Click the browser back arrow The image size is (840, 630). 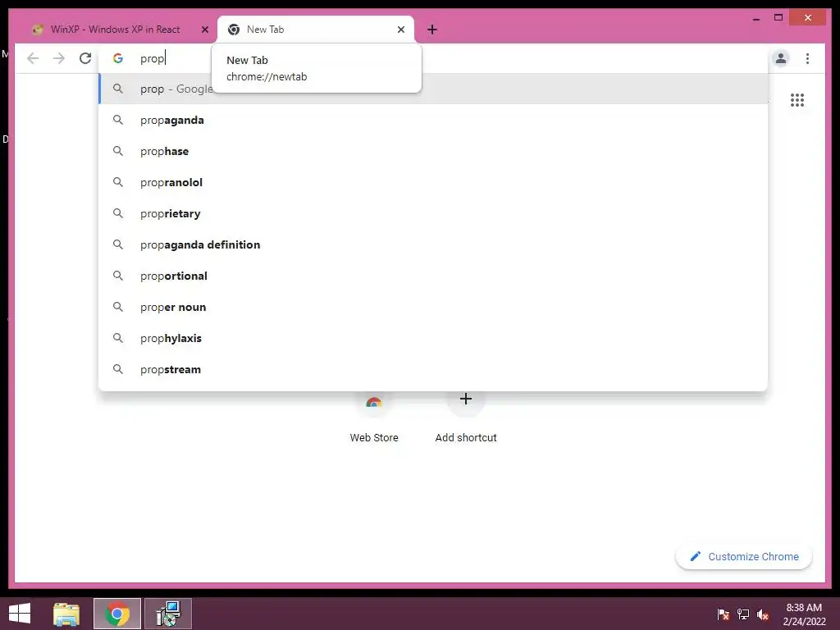tap(33, 58)
